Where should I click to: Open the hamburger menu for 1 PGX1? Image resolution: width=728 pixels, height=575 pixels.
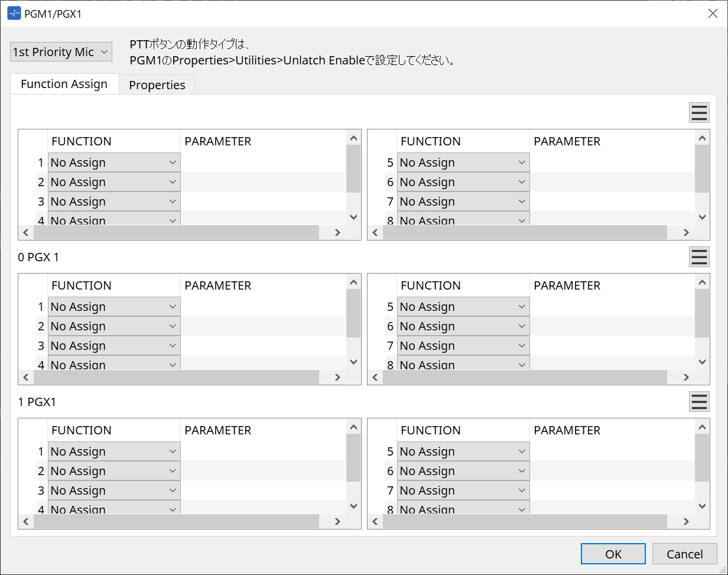(699, 401)
